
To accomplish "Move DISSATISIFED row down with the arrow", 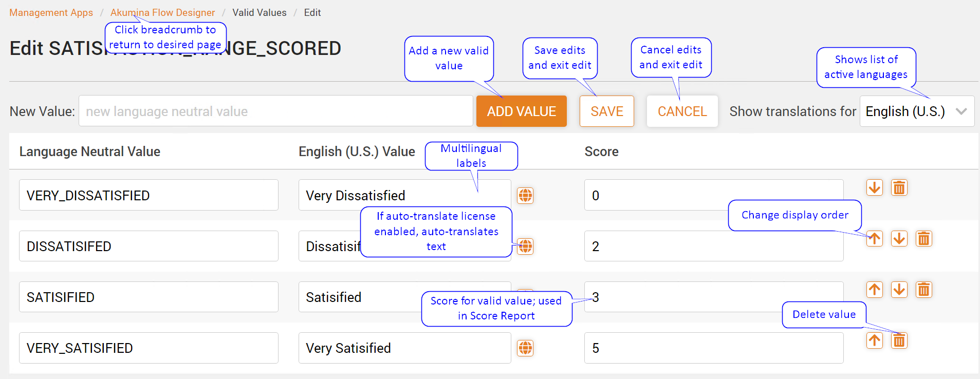I will [899, 238].
